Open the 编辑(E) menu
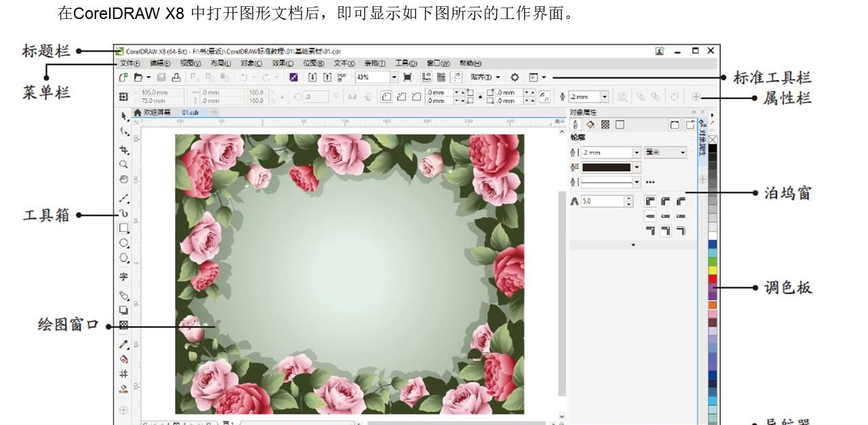 [160, 63]
